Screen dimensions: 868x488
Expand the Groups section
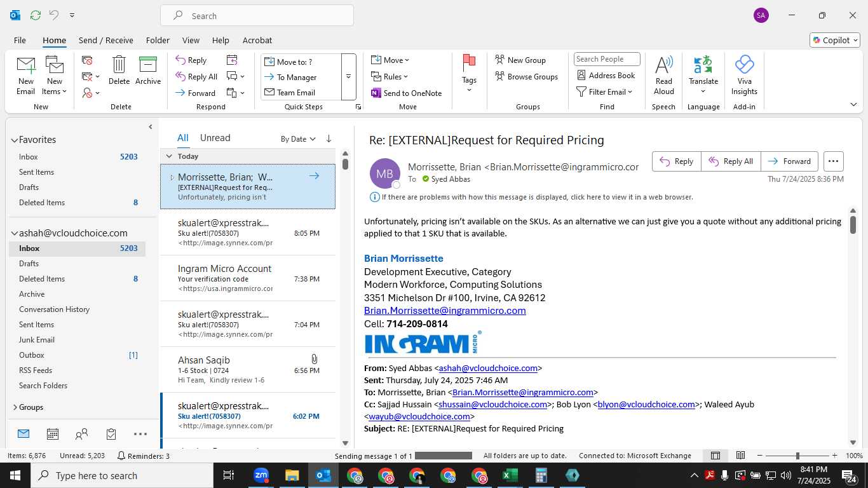[x=14, y=407]
